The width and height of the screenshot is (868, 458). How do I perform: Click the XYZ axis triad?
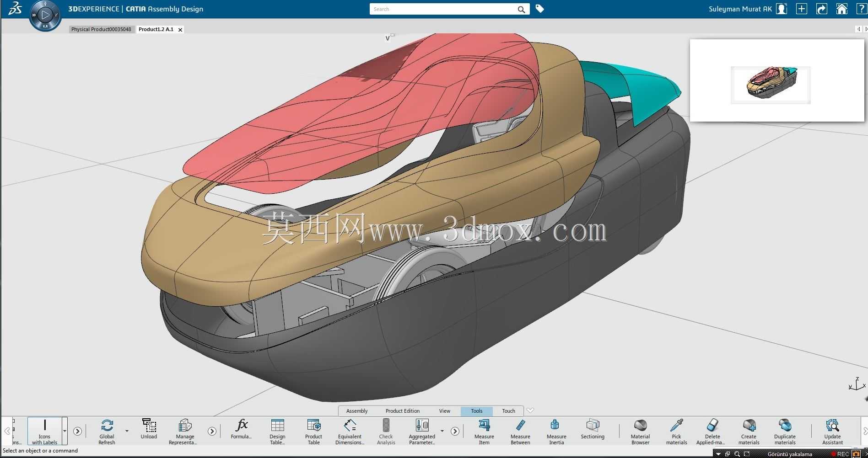[x=857, y=384]
